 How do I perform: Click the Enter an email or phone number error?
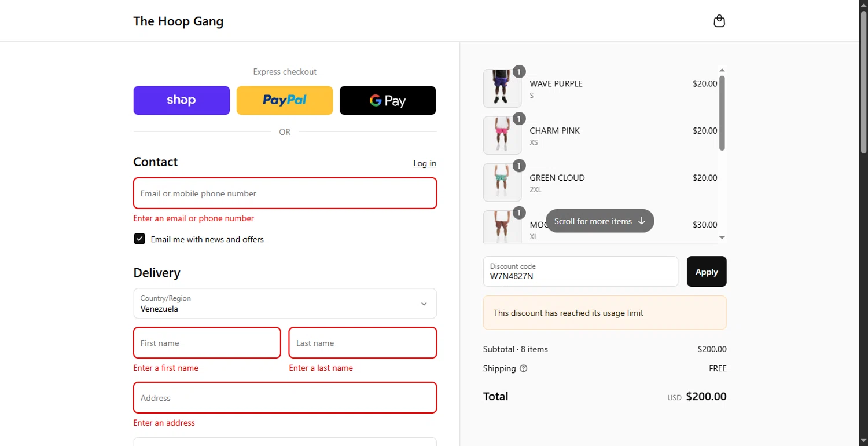194,218
